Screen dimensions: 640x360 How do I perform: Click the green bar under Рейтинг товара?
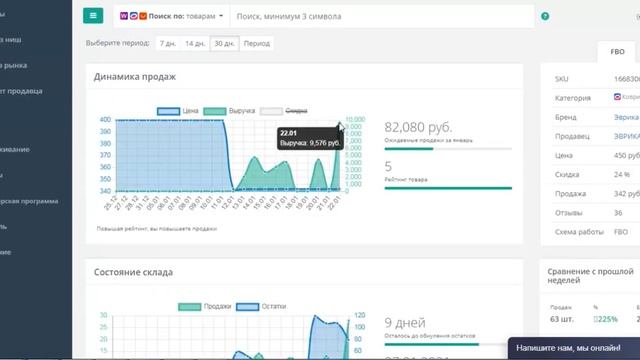click(448, 188)
